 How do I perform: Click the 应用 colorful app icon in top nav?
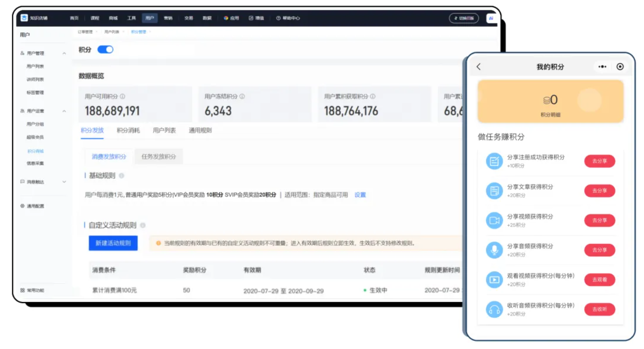click(226, 18)
